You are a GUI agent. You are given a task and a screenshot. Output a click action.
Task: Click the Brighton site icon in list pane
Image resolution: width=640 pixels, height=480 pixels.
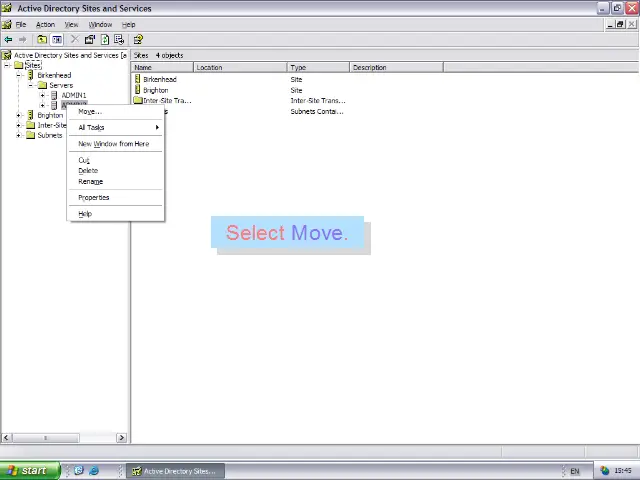coord(138,89)
